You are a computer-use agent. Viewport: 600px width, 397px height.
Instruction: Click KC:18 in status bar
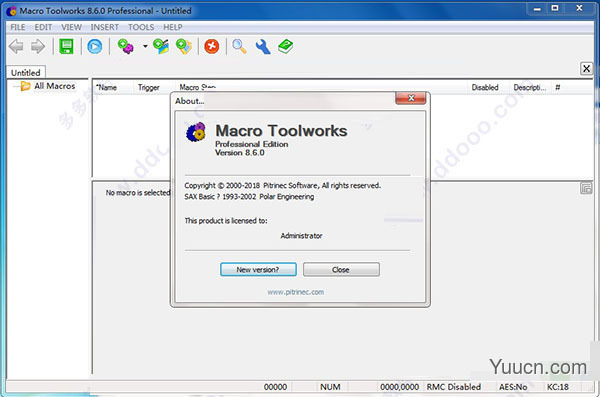[x=558, y=387]
